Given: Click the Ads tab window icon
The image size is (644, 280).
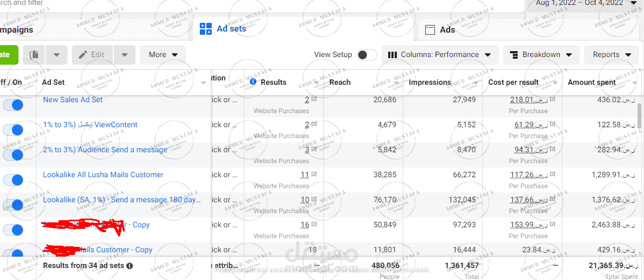Looking at the screenshot, I should pyautogui.click(x=430, y=30).
